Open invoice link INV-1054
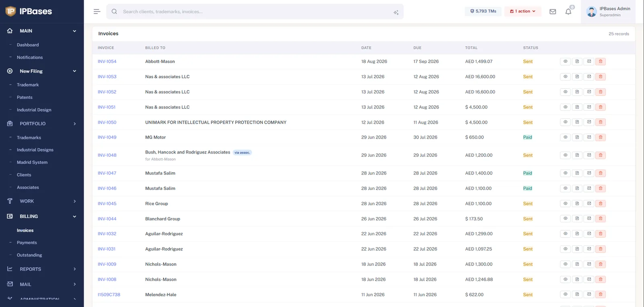The height and width of the screenshot is (307, 644). click(107, 62)
